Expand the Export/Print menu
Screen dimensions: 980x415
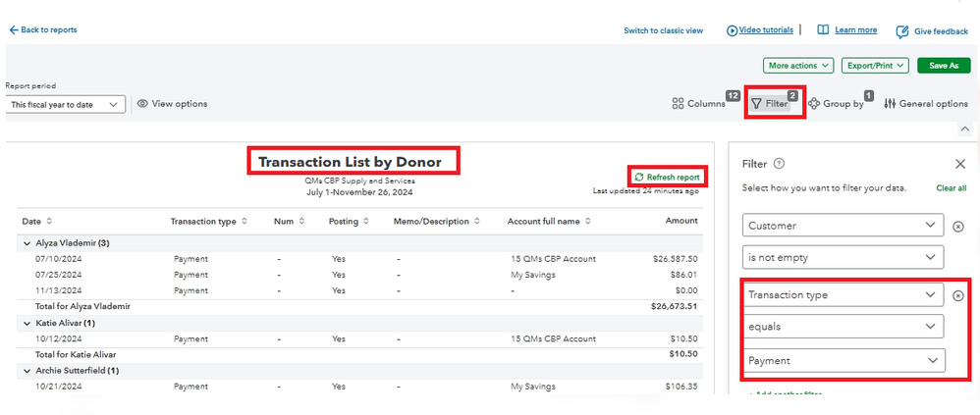click(x=875, y=66)
